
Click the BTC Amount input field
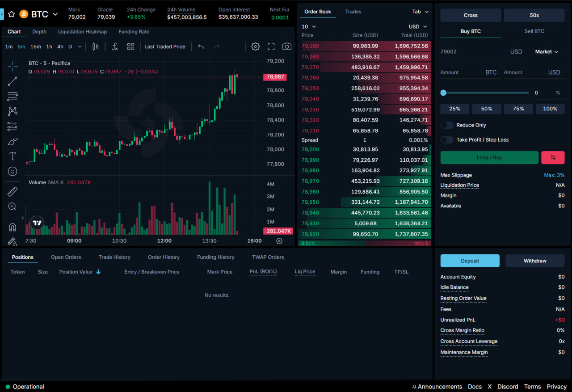pos(469,72)
